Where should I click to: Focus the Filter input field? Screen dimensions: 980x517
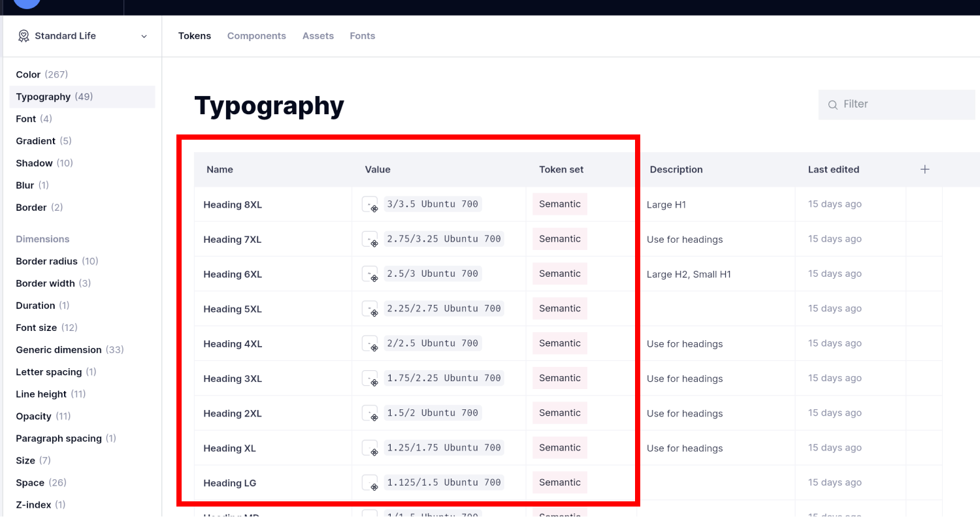896,104
